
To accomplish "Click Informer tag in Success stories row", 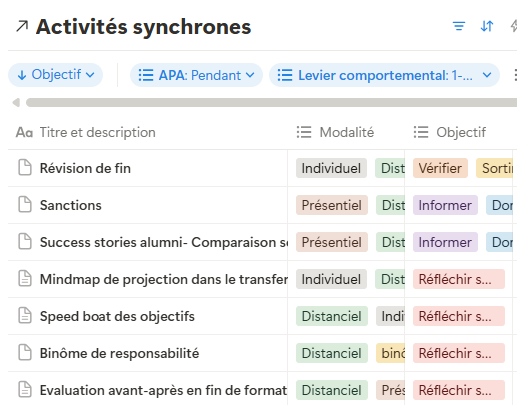I will tap(445, 242).
